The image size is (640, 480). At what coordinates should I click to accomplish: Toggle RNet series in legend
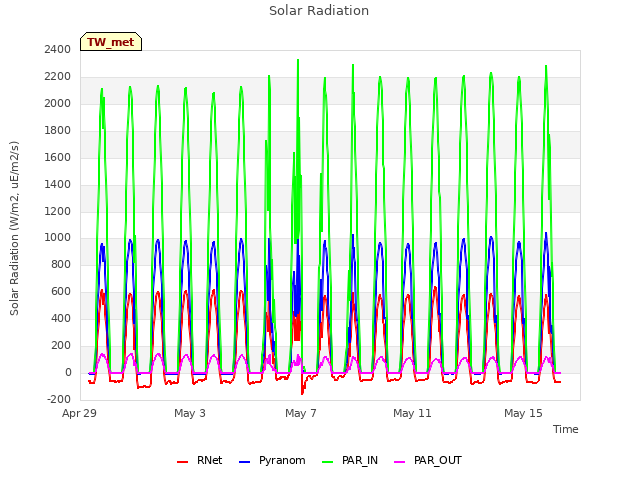(200, 460)
